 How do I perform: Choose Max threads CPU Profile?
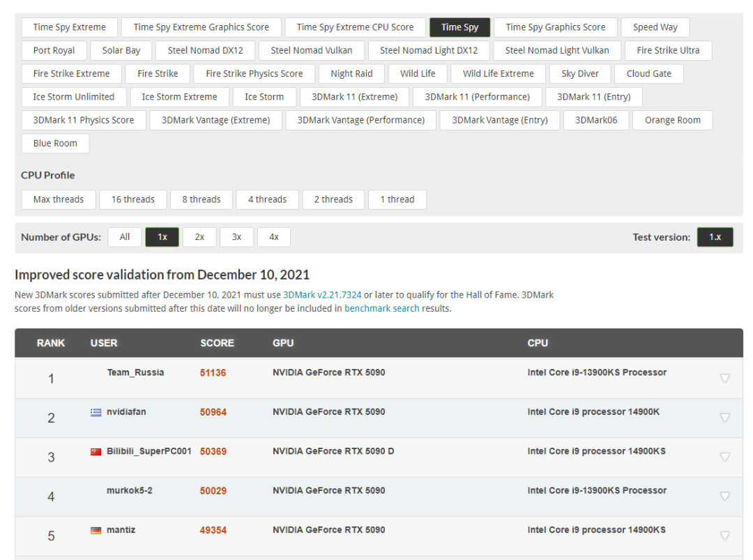[59, 199]
